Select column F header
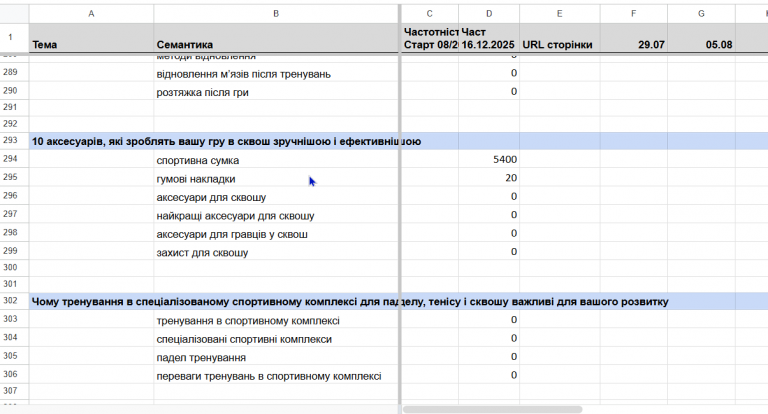 (x=633, y=14)
